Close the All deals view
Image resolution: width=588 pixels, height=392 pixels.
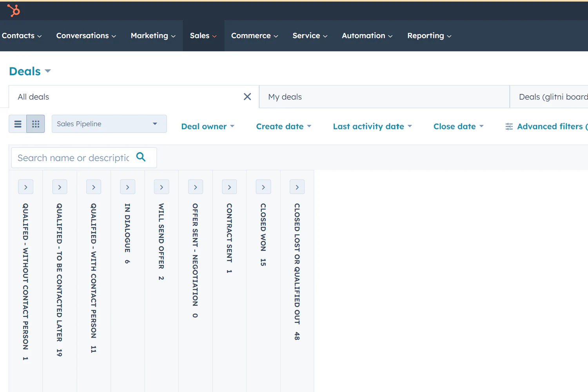247,96
